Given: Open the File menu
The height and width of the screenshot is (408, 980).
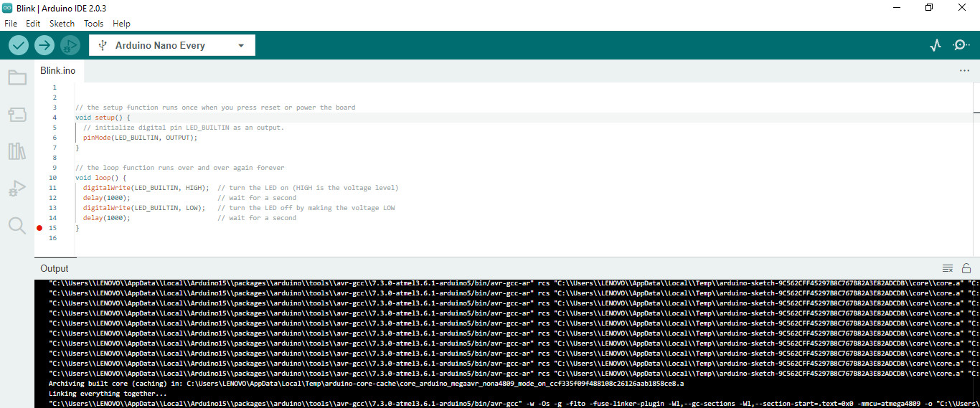Looking at the screenshot, I should pos(11,24).
